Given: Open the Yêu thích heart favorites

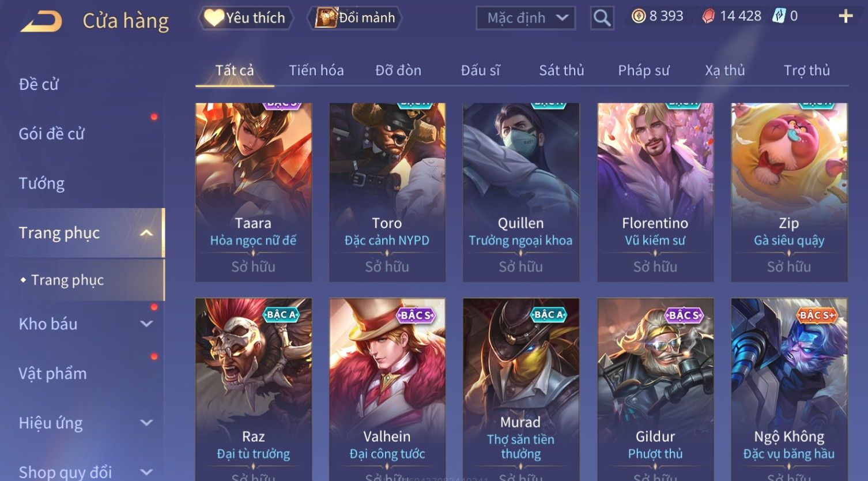Looking at the screenshot, I should 246,18.
